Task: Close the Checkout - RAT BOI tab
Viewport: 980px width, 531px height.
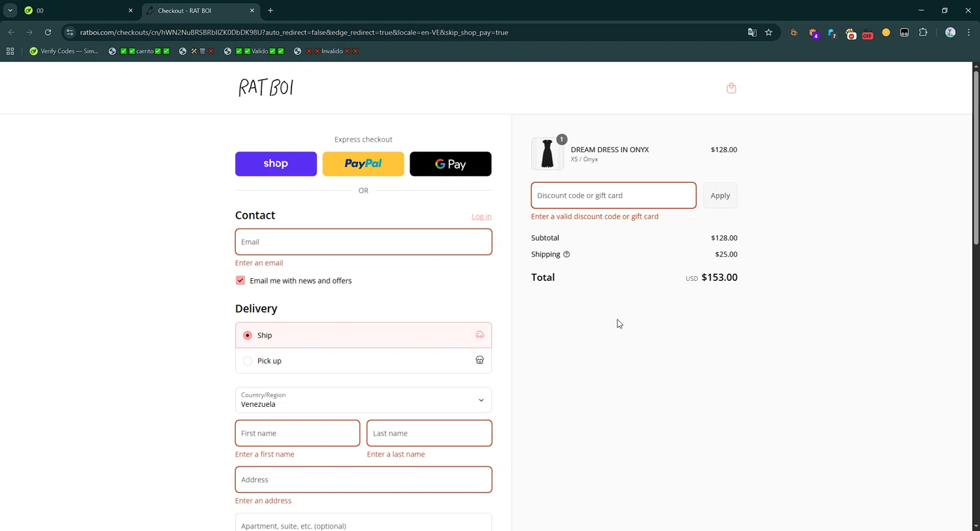Action: click(252, 10)
